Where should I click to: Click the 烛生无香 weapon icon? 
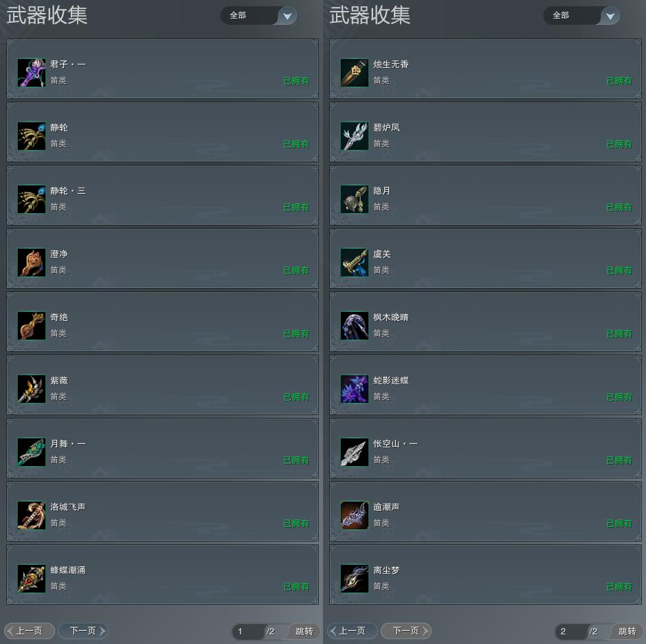pyautogui.click(x=355, y=73)
